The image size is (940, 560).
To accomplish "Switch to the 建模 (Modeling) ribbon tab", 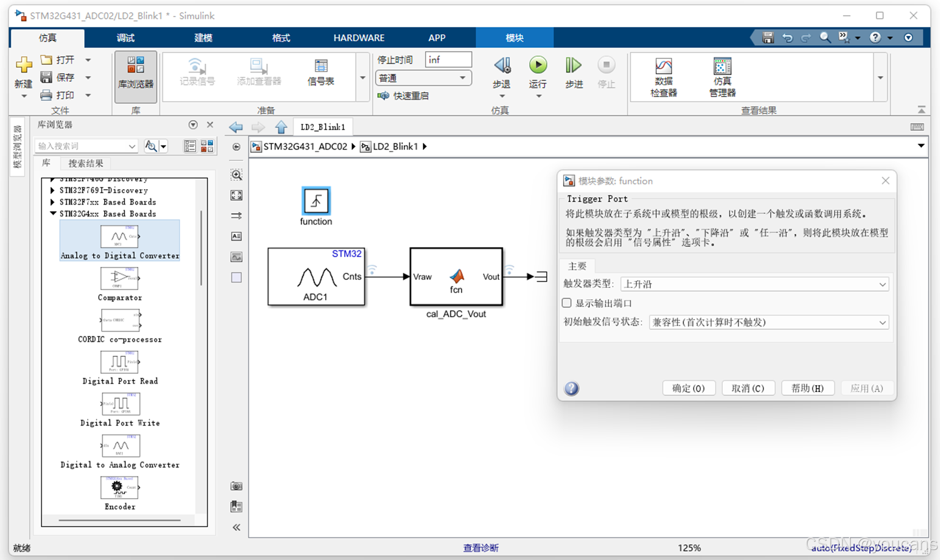I will coord(203,38).
